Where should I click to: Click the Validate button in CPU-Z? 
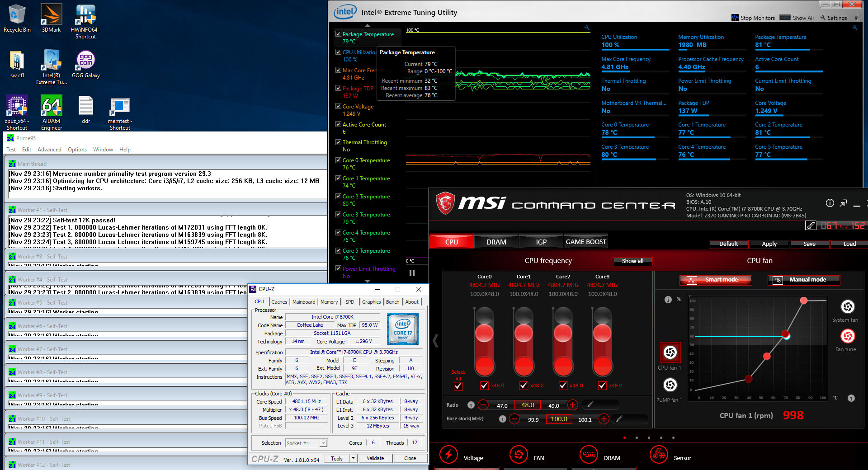tap(375, 458)
